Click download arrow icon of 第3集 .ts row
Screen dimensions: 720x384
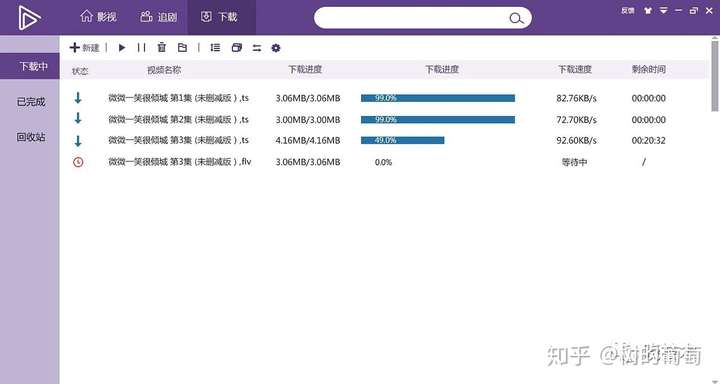tap(78, 141)
